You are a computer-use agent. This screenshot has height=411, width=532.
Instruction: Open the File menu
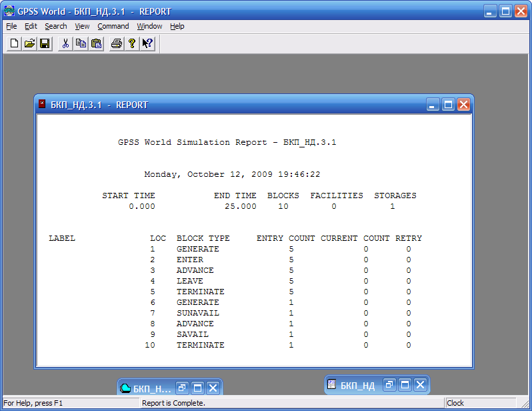11,26
